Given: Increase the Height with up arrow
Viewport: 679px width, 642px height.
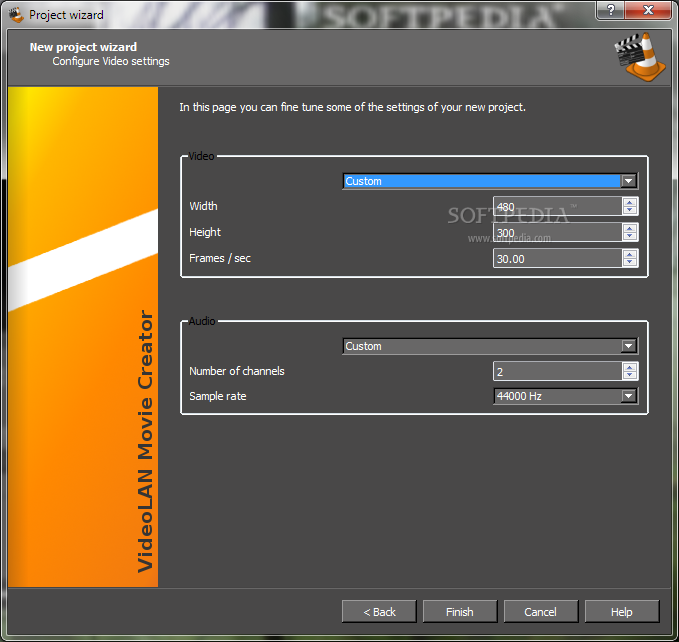Looking at the screenshot, I should pyautogui.click(x=630, y=228).
